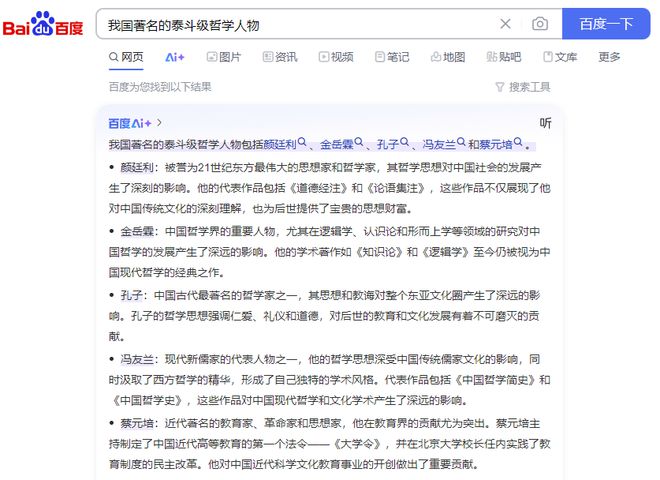Switch to the 图片 tab
Image resolution: width=660 pixels, height=480 pixels.
click(224, 57)
